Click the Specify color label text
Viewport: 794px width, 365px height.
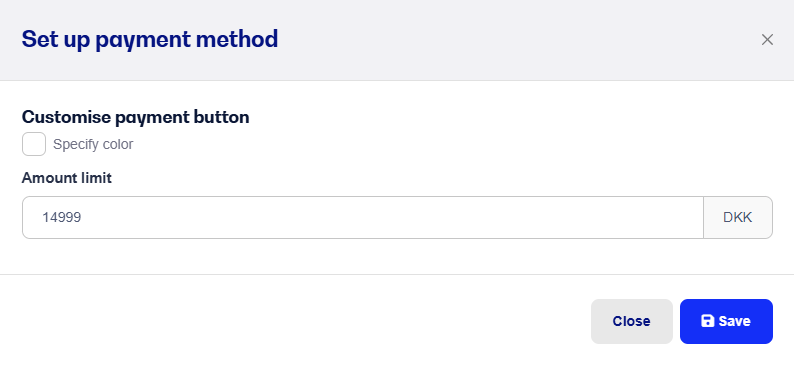click(93, 144)
